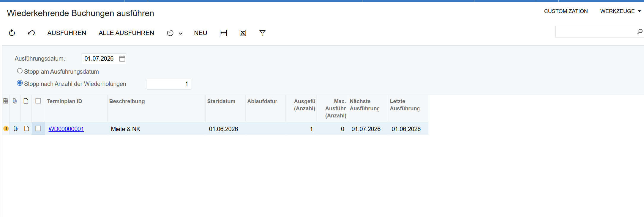Click the fit columns width icon
The width and height of the screenshot is (644, 217).
tap(223, 33)
